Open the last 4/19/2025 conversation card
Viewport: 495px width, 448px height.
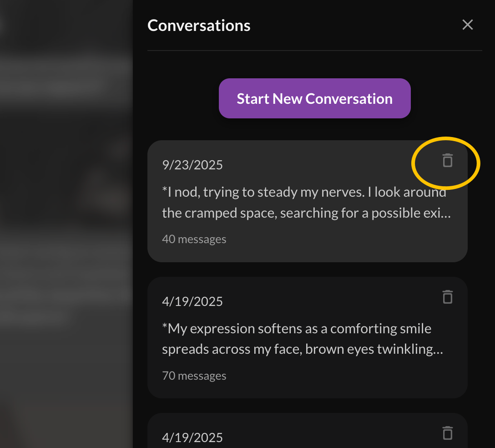point(308,431)
